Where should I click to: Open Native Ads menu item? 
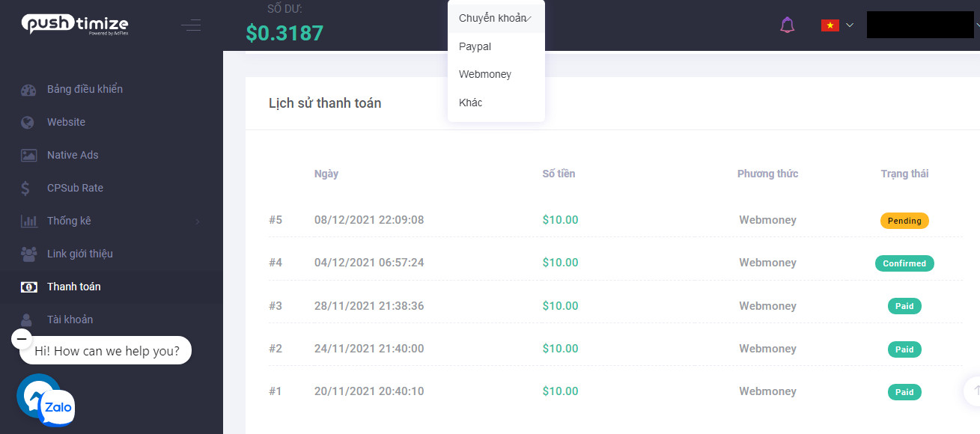click(73, 155)
